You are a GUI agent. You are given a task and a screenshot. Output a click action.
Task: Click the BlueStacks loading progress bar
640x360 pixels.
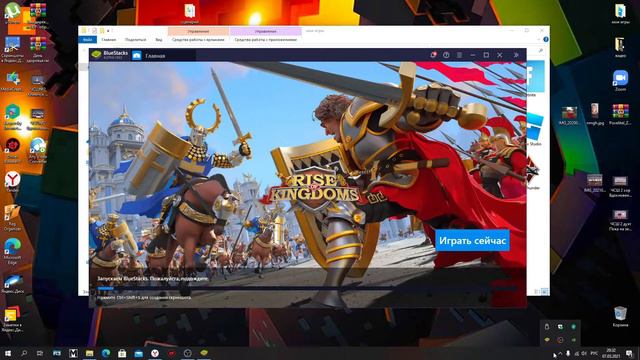[x=307, y=288]
